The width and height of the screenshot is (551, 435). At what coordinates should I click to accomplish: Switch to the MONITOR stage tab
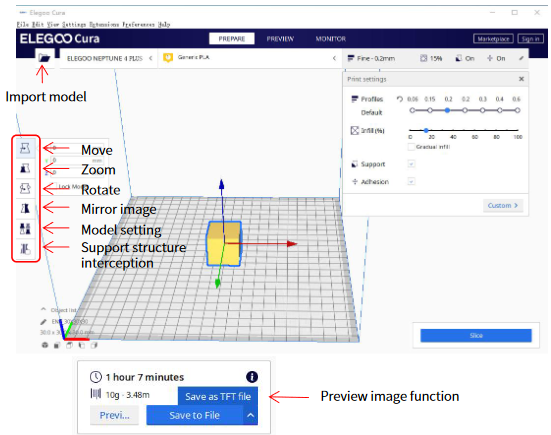tap(331, 39)
